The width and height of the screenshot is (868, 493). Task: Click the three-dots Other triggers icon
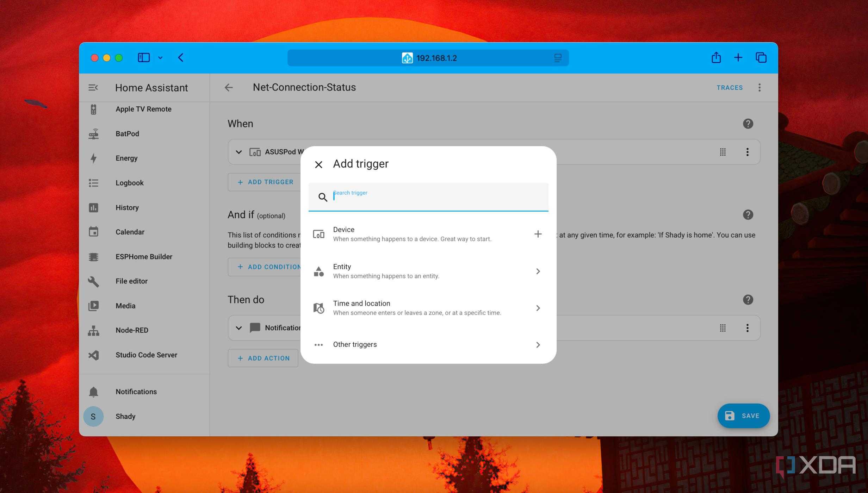[x=318, y=345]
